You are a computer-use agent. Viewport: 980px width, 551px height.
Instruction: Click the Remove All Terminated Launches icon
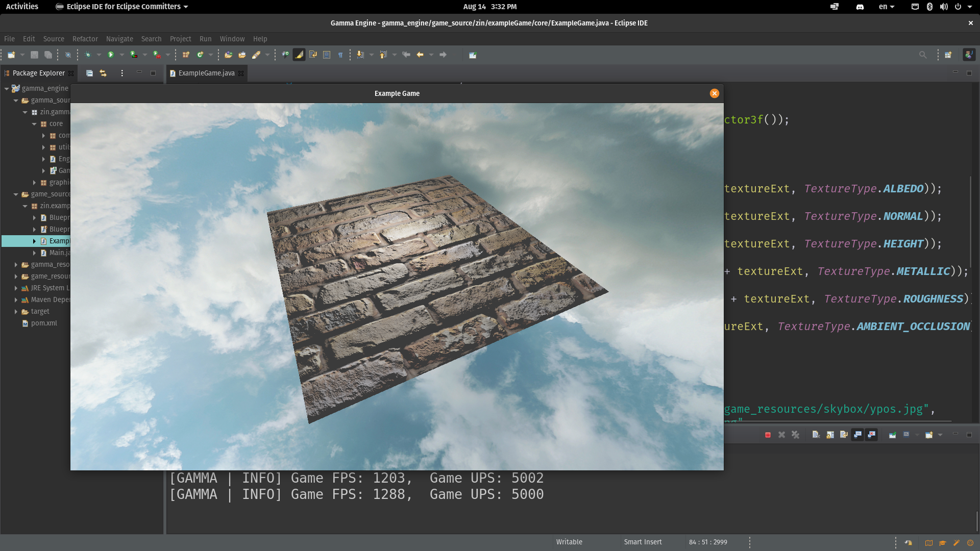pyautogui.click(x=795, y=435)
